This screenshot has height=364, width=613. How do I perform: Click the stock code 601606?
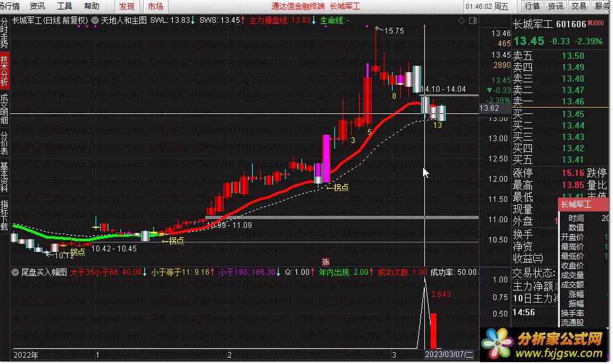tap(571, 24)
